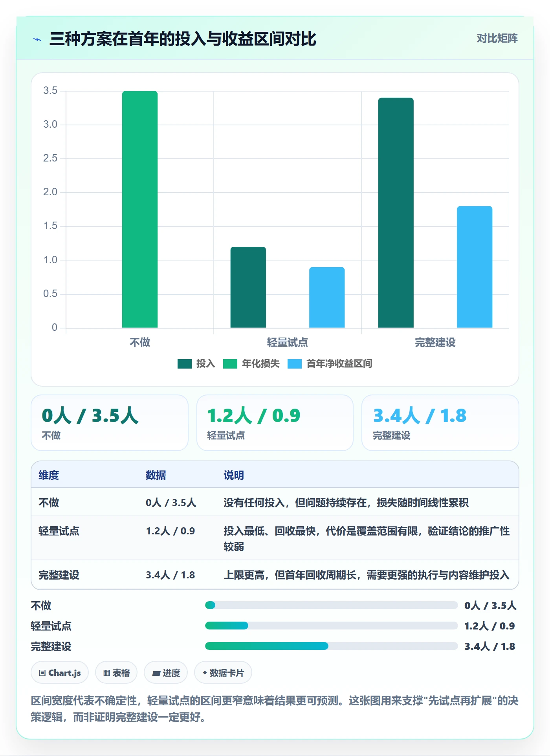This screenshot has width=550, height=756.
Task: Click the blue 完整建设 净收益 bar
Action: pyautogui.click(x=475, y=267)
